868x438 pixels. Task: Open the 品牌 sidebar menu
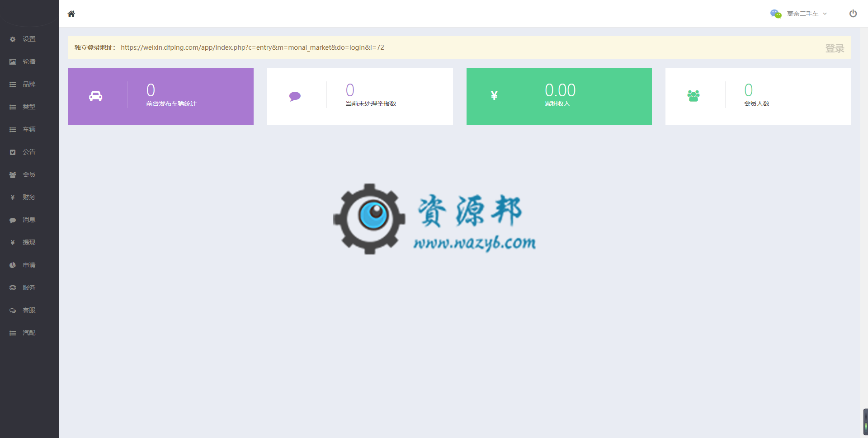(x=29, y=84)
